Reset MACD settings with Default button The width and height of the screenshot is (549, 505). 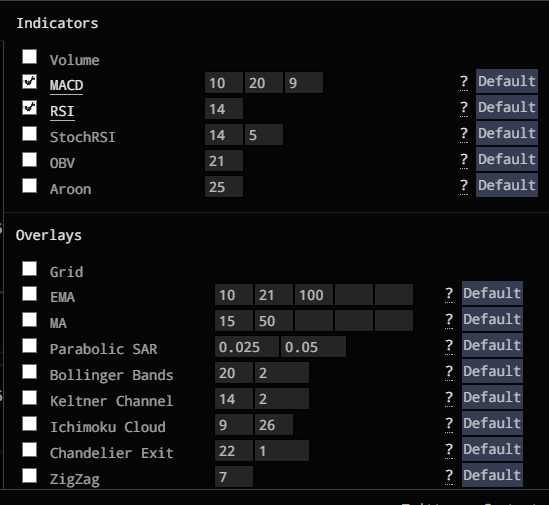click(507, 81)
